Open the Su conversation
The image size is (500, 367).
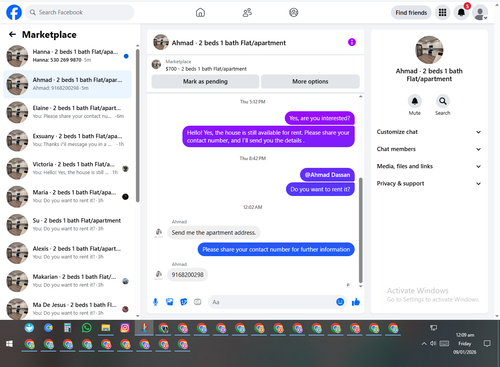(x=67, y=225)
